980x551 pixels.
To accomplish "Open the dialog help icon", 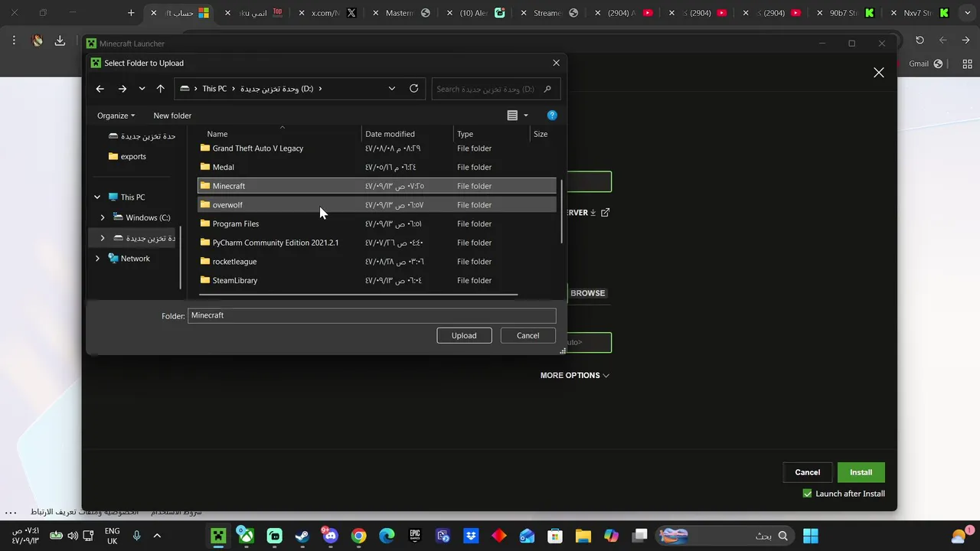I will (552, 116).
